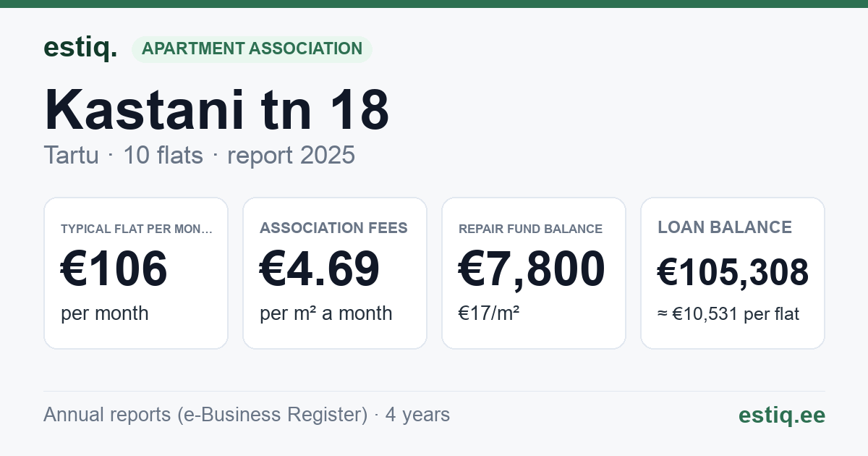The width and height of the screenshot is (868, 456).
Task: Click the TYPICAL FLAT PER MON… label
Action: point(137,229)
